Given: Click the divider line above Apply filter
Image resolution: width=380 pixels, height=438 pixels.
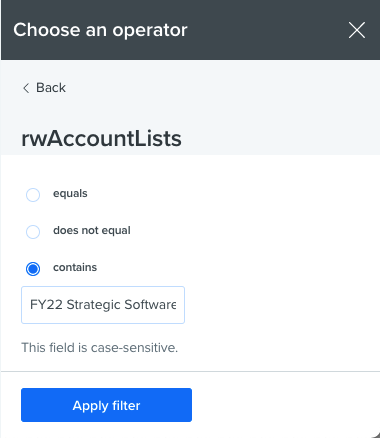Looking at the screenshot, I should coord(190,371).
